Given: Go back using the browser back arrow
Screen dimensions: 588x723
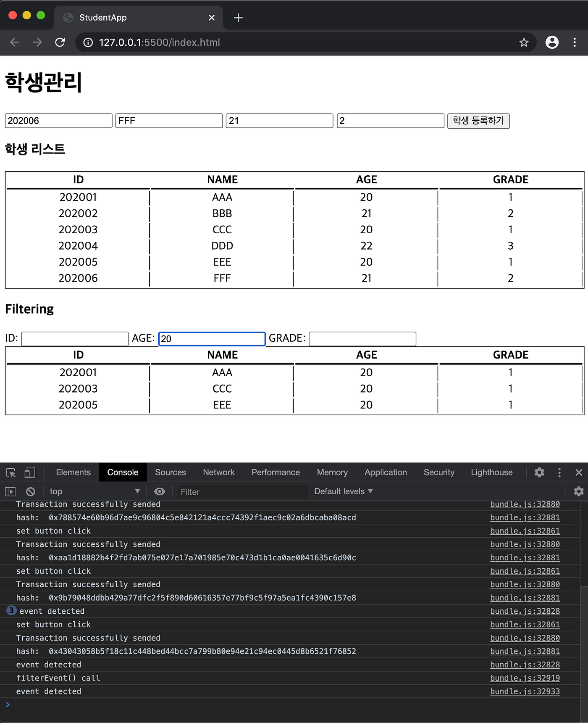Looking at the screenshot, I should point(15,42).
